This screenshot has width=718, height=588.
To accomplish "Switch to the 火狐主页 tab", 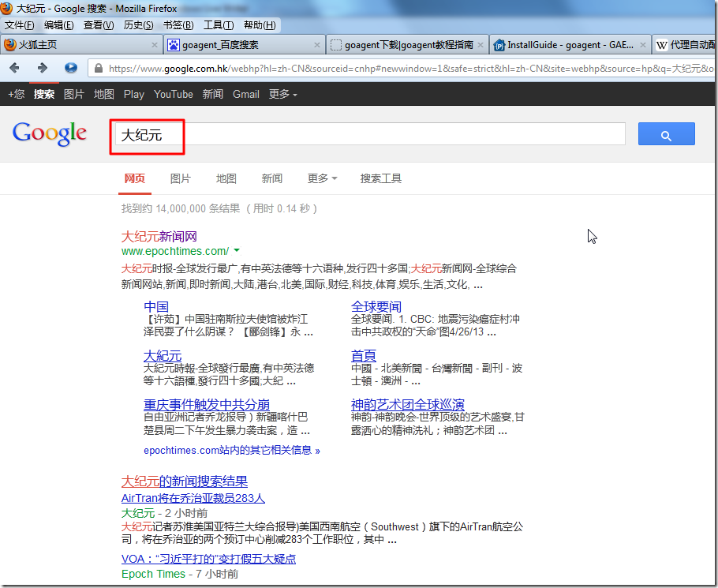I will 81,45.
